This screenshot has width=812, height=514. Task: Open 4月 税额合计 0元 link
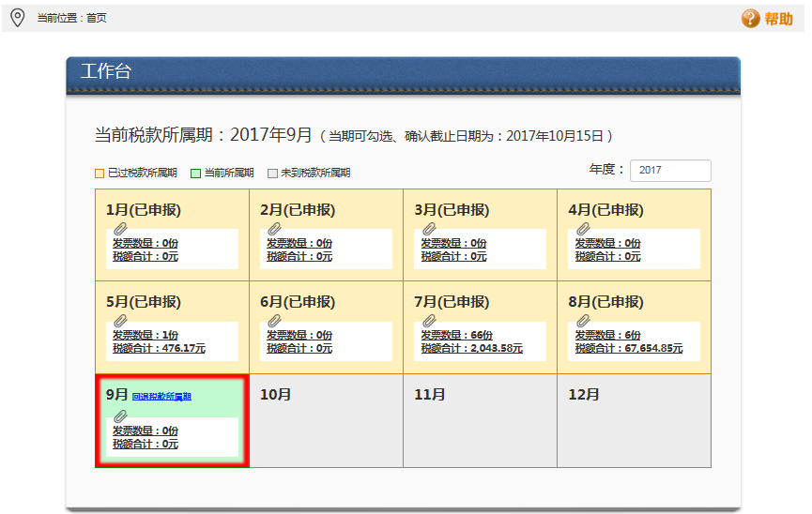[608, 256]
